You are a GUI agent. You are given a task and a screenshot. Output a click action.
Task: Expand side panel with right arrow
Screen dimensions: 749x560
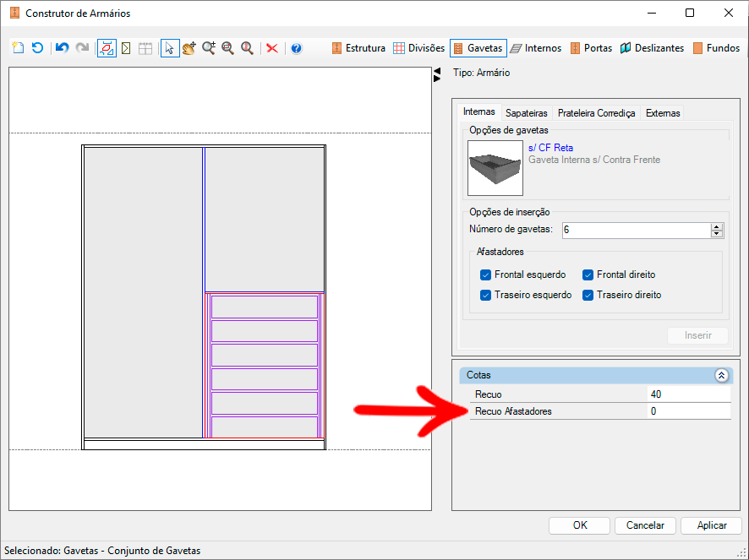tap(437, 79)
